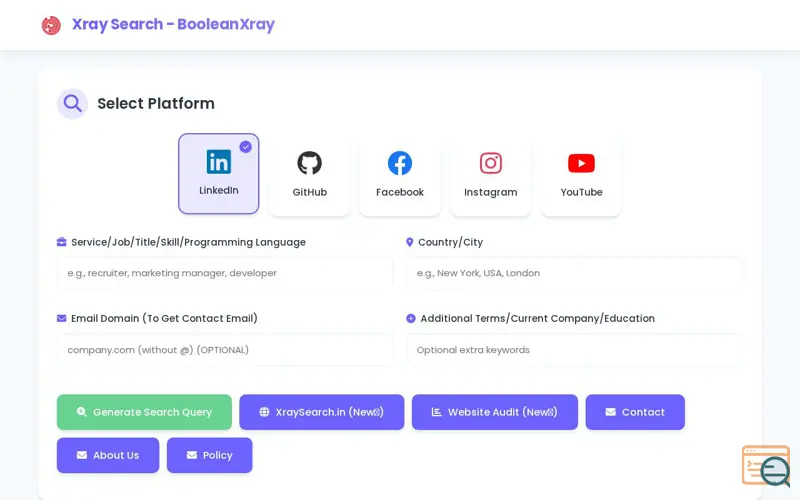Click the briefcase icon next to Service/Job/Title label
This screenshot has height=500, width=800.
coord(61,242)
